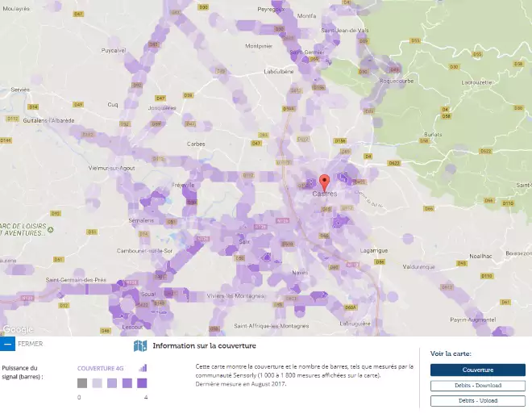Switch map to Débits - Upload
Image resolution: width=532 pixels, height=418 pixels.
pyautogui.click(x=477, y=400)
